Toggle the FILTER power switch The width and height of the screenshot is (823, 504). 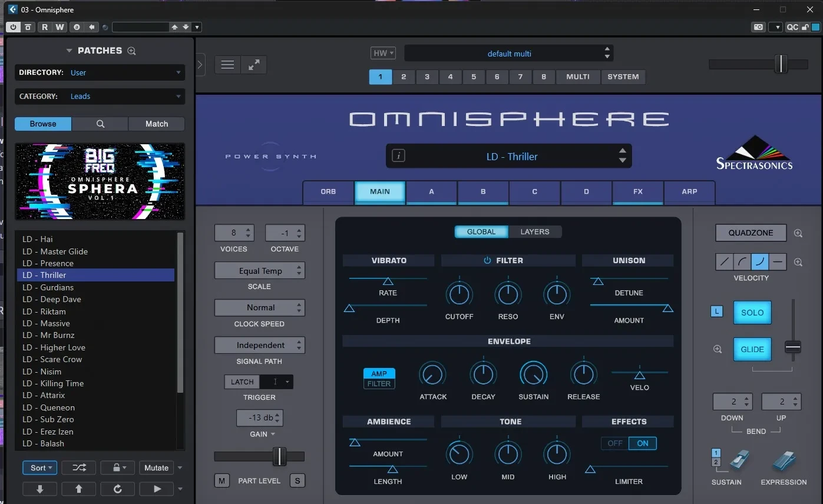[487, 260]
